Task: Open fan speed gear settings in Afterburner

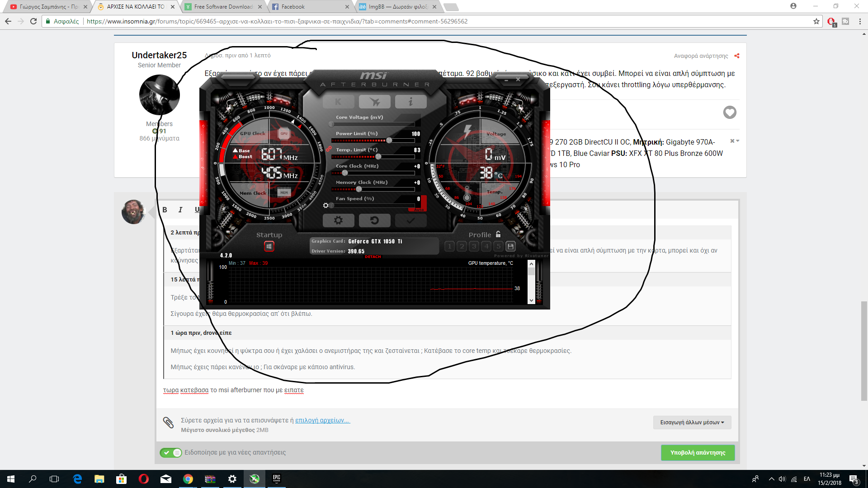Action: (x=325, y=206)
